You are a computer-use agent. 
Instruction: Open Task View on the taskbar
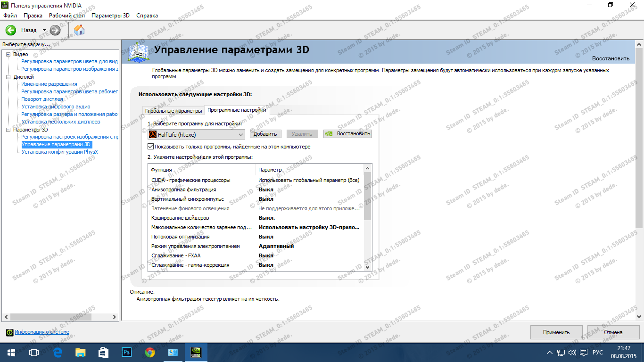pos(34,352)
